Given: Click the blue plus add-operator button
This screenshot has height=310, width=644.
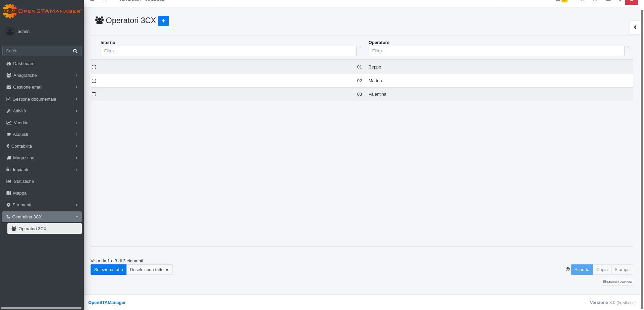Looking at the screenshot, I should tap(163, 21).
